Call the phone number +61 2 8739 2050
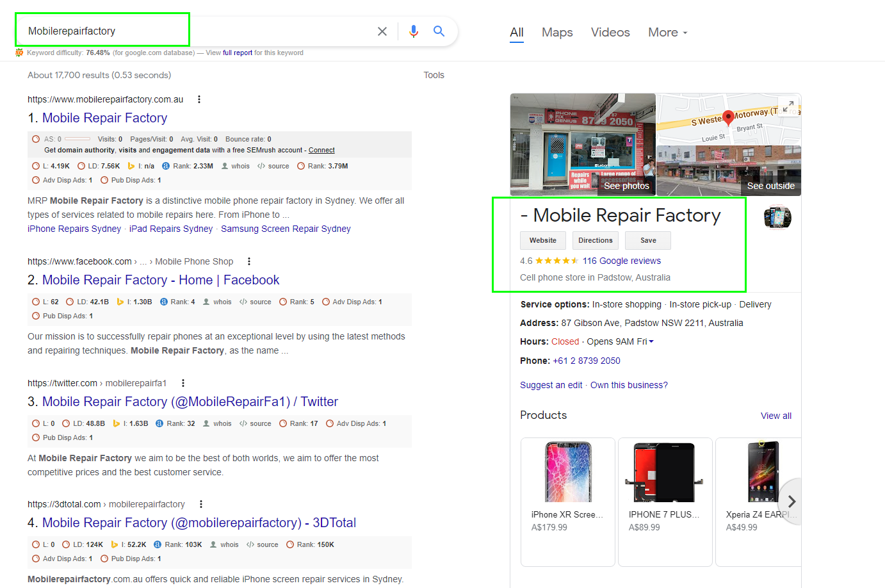 click(x=587, y=361)
